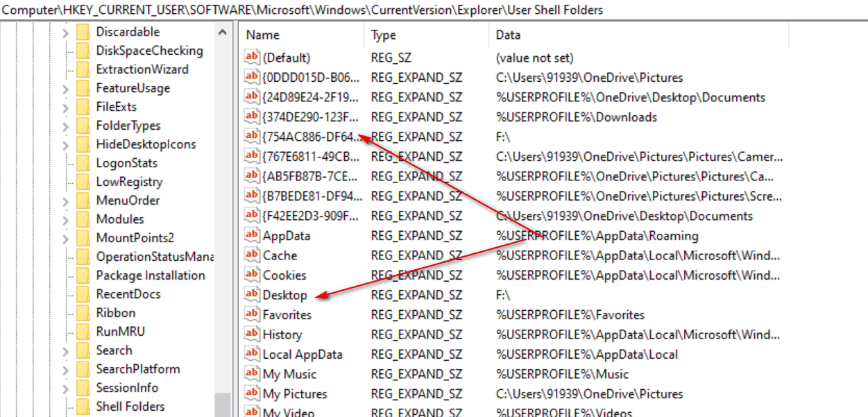The height and width of the screenshot is (417, 868).
Task: Expand the FileExts key
Action: [65, 107]
